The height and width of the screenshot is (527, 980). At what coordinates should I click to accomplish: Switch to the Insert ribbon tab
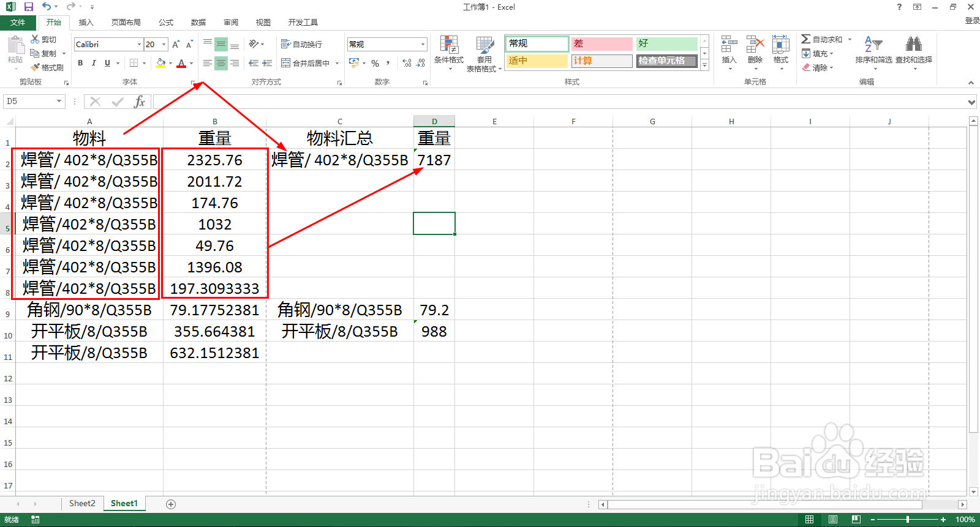pyautogui.click(x=86, y=22)
